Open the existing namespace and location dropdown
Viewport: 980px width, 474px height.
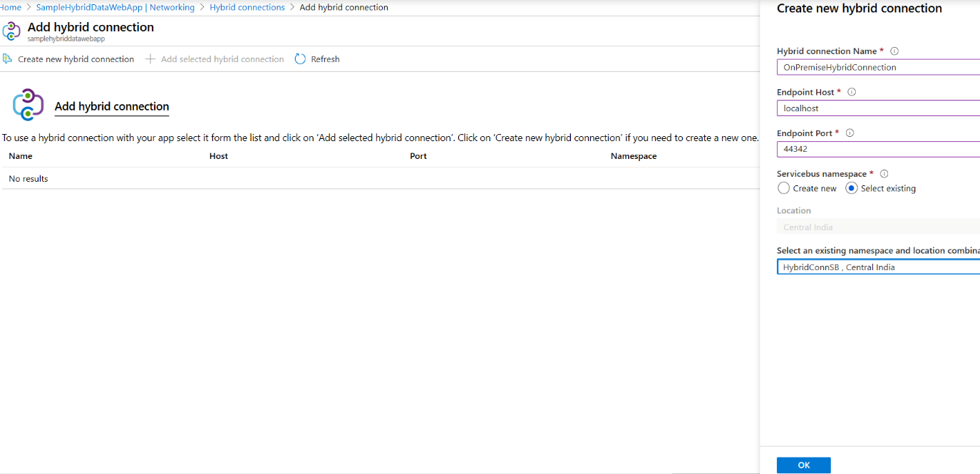click(878, 267)
